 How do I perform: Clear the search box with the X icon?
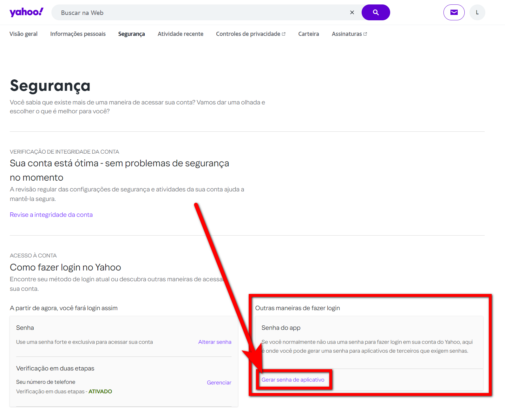tap(352, 12)
